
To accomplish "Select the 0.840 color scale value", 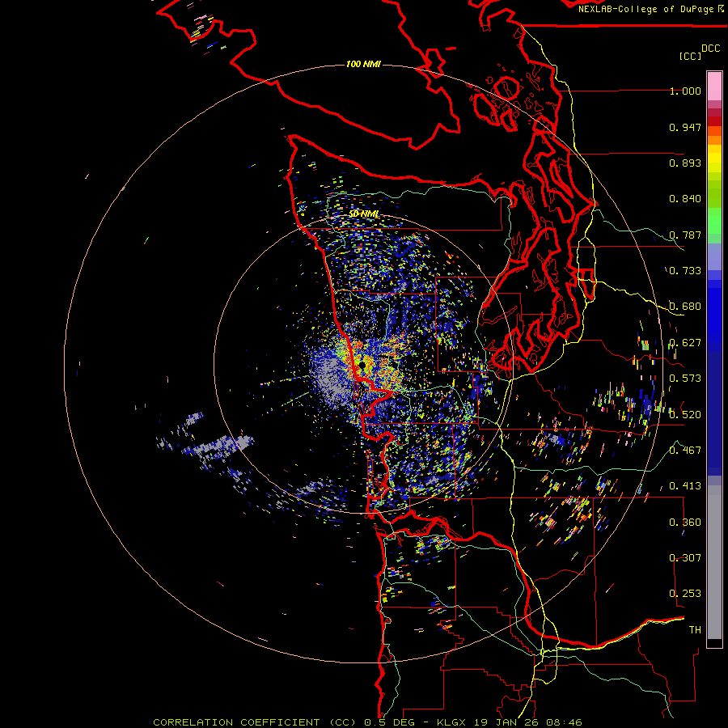I will 685,199.
